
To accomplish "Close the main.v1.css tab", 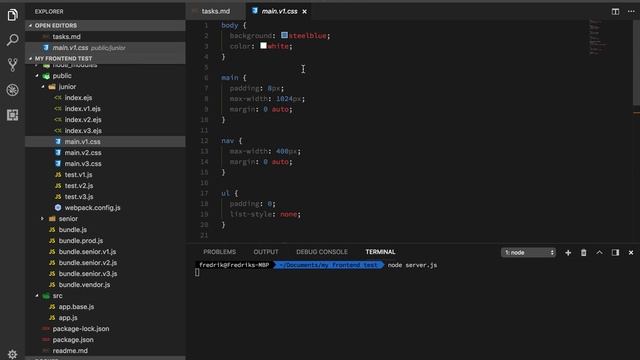I will pyautogui.click(x=304, y=11).
